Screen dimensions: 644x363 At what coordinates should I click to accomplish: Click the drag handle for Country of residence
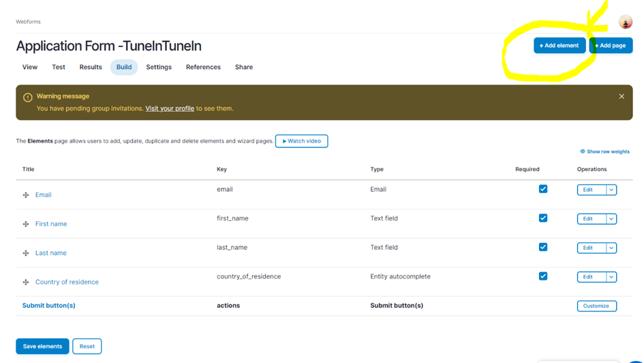[26, 282]
